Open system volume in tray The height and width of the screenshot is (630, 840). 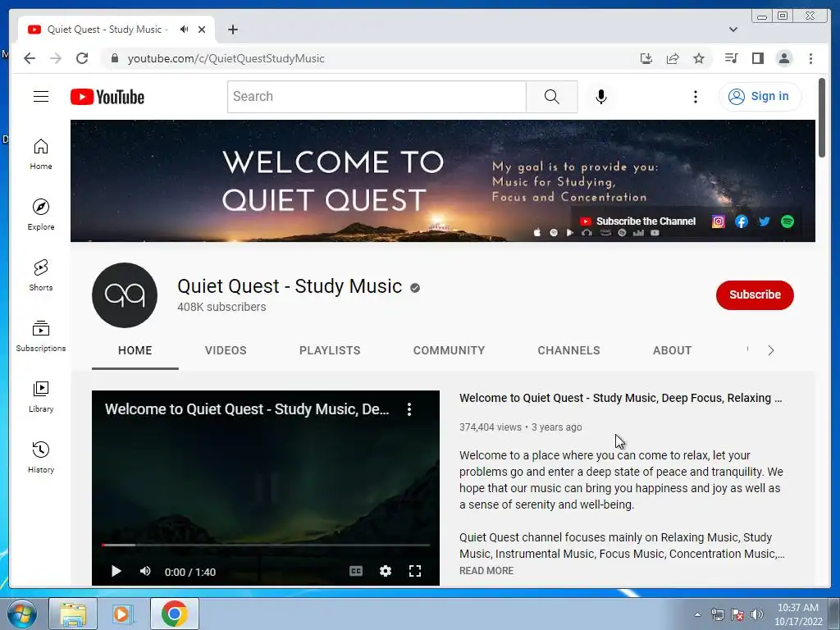pos(757,614)
